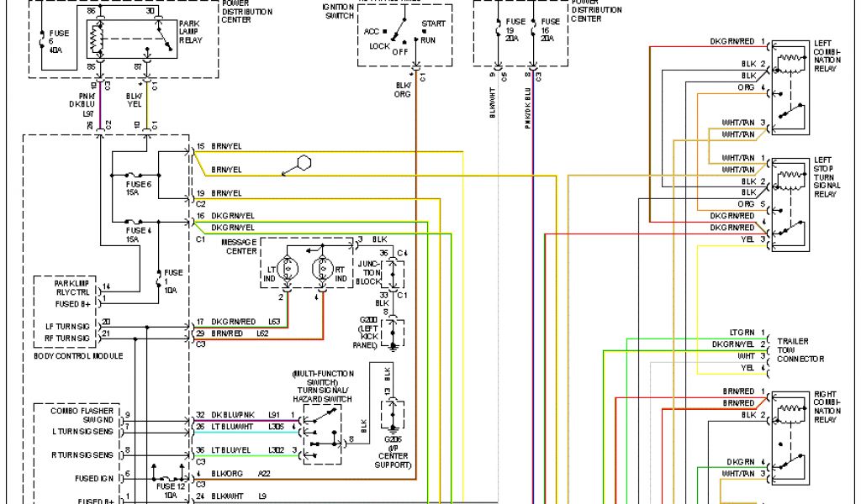Viewport: 861px width, 504px height.
Task: Click the Message Center label
Action: (x=238, y=246)
